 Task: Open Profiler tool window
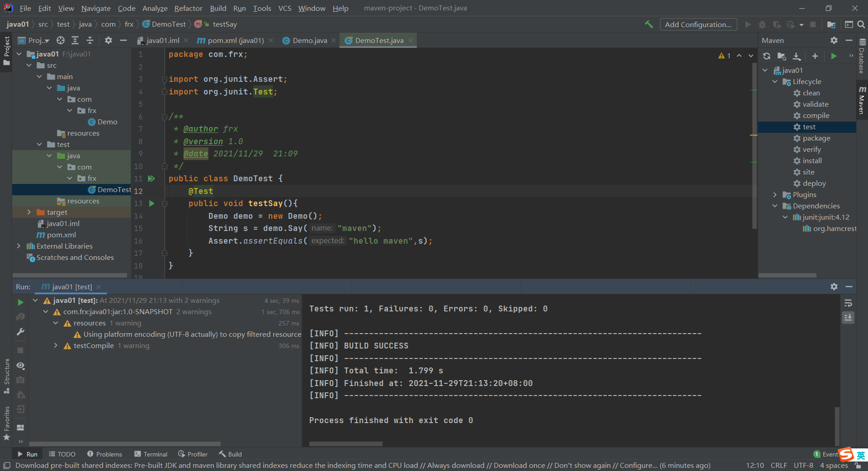click(193, 454)
